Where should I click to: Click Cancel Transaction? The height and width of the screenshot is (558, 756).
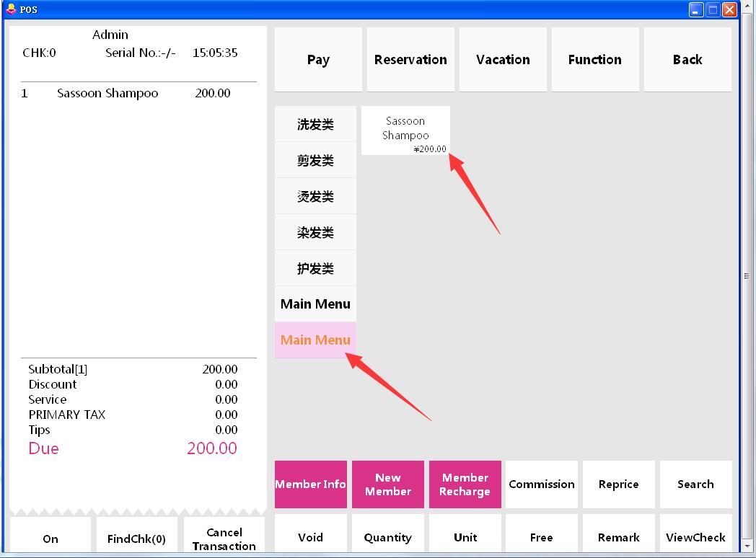[x=224, y=536]
